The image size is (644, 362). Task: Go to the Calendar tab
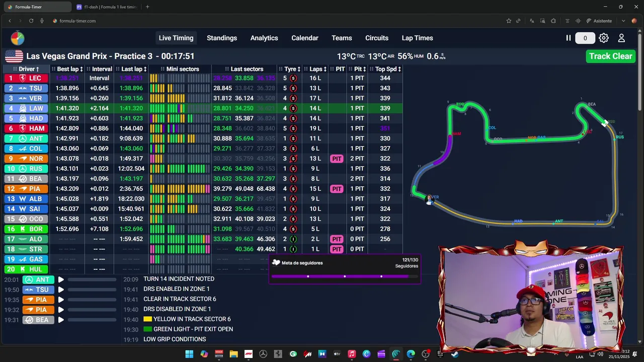click(x=305, y=38)
